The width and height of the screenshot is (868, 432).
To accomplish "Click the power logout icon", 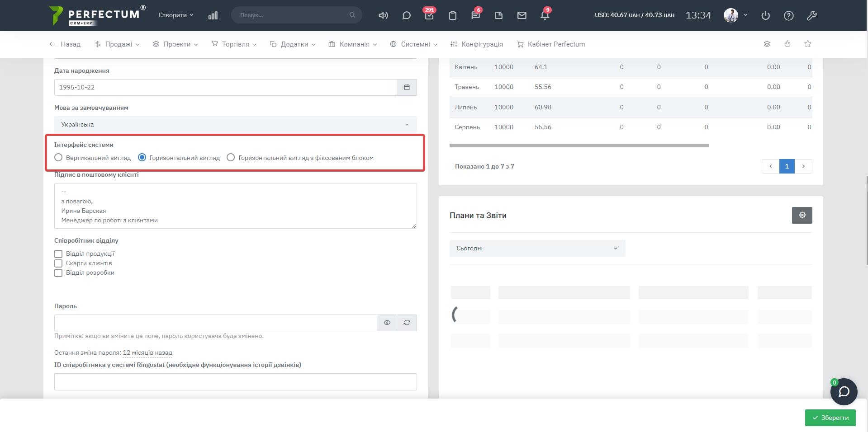I will pos(765,15).
